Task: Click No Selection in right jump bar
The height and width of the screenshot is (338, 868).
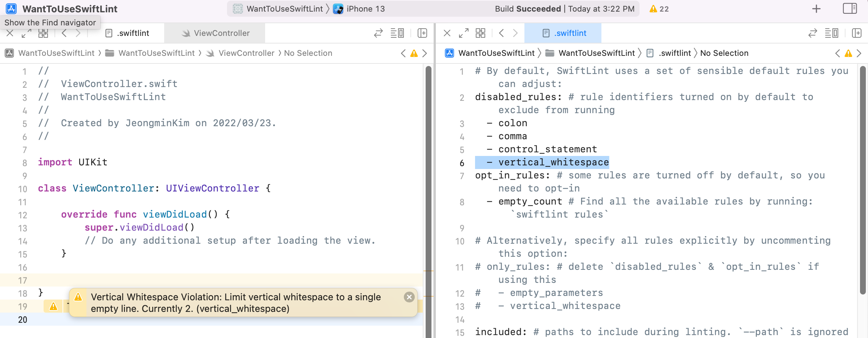Action: pos(724,53)
